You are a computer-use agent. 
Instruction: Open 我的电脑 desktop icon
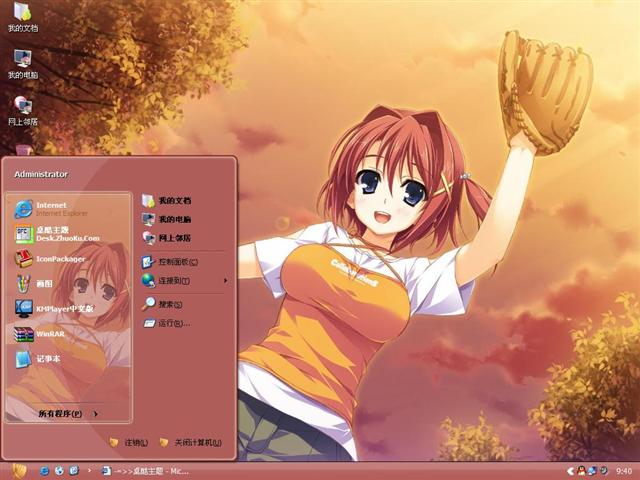click(23, 64)
